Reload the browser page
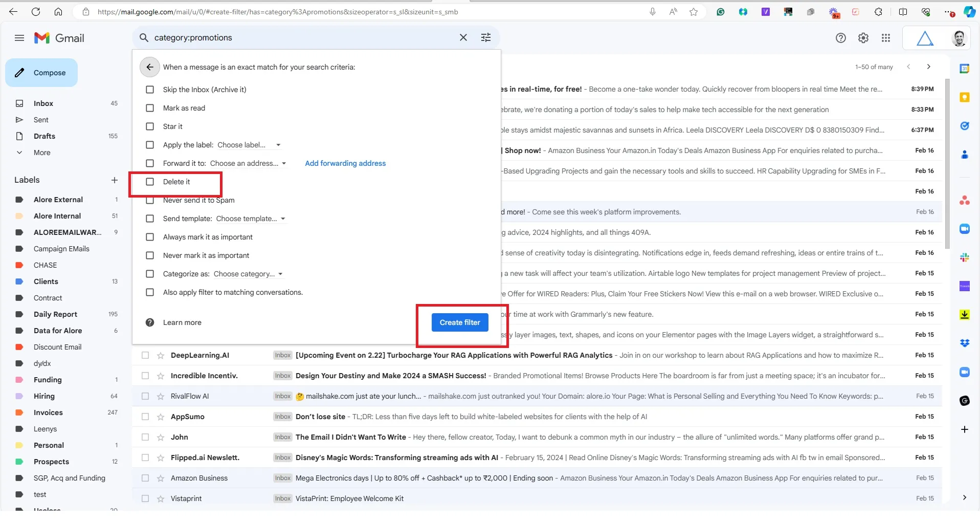The width and height of the screenshot is (980, 522). (x=36, y=12)
